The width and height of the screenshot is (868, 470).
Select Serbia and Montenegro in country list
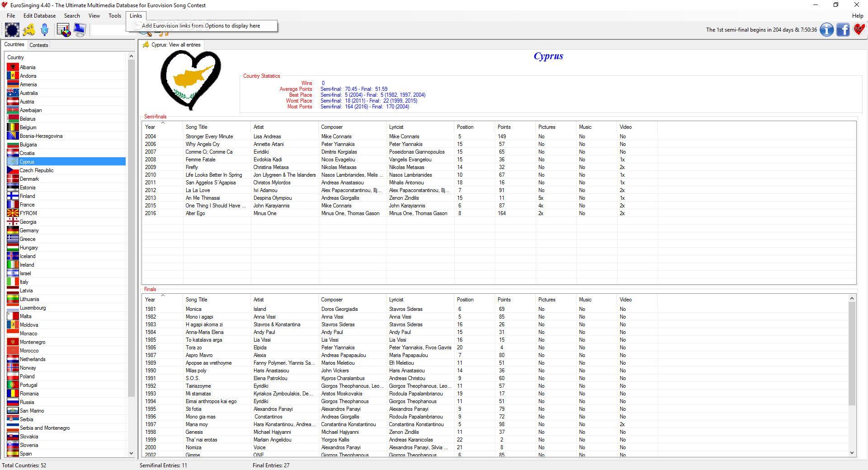click(66, 428)
